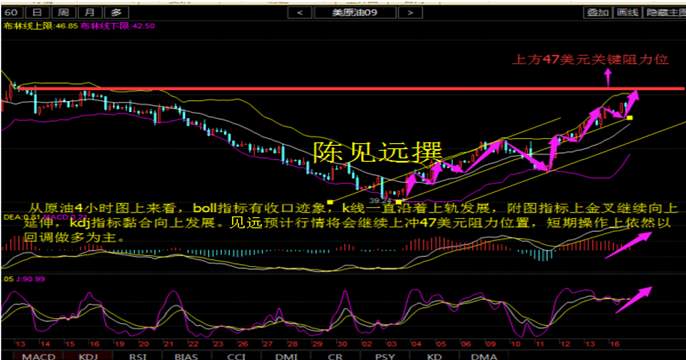The image size is (686, 360).
Task: Open the BIAS indicator tab
Action: pyautogui.click(x=187, y=356)
